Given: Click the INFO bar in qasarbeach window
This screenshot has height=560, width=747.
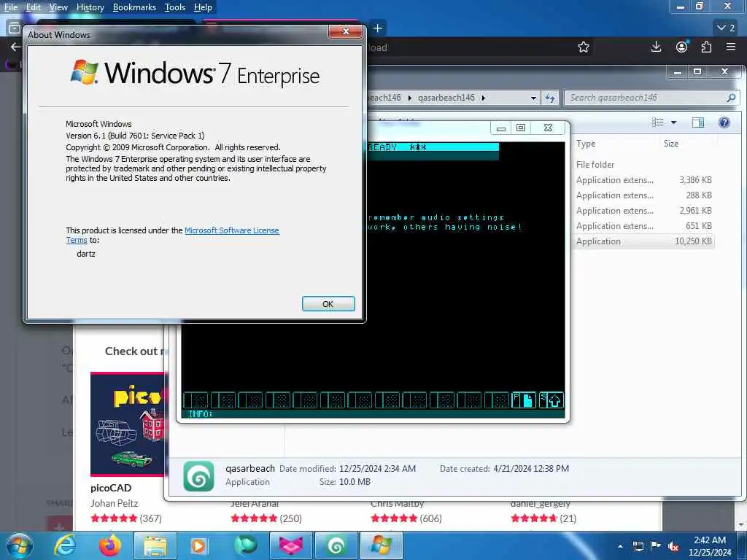Looking at the screenshot, I should [373, 414].
